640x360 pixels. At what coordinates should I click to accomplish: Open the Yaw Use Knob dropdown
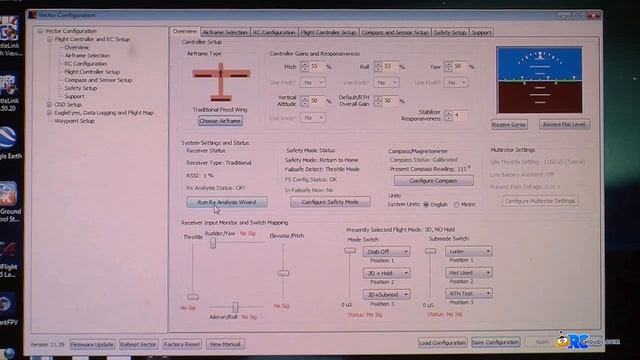pos(456,83)
